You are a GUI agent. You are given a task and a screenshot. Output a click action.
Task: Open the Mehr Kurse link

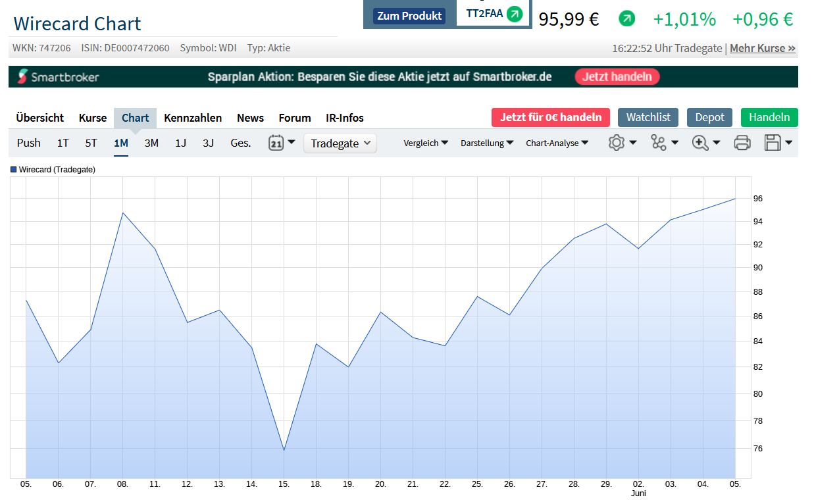[762, 47]
